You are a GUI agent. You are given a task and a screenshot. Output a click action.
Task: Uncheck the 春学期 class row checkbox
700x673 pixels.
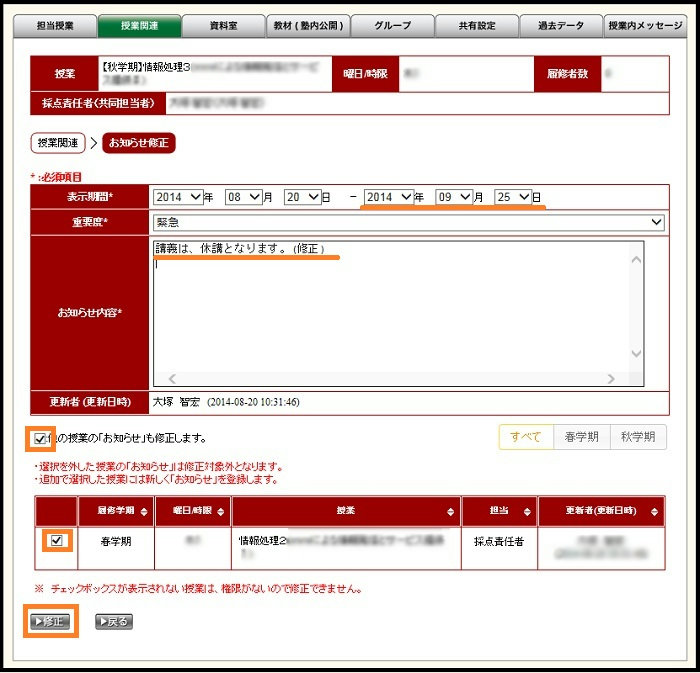[x=57, y=541]
